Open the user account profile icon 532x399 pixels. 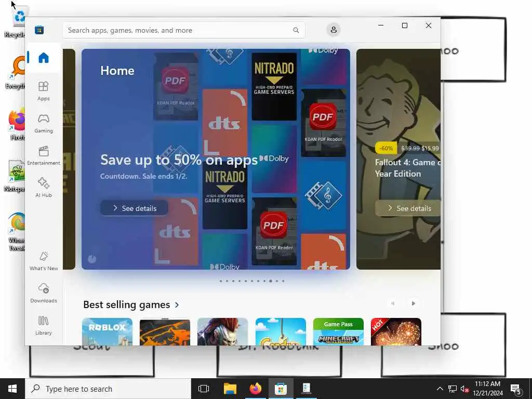(x=334, y=30)
